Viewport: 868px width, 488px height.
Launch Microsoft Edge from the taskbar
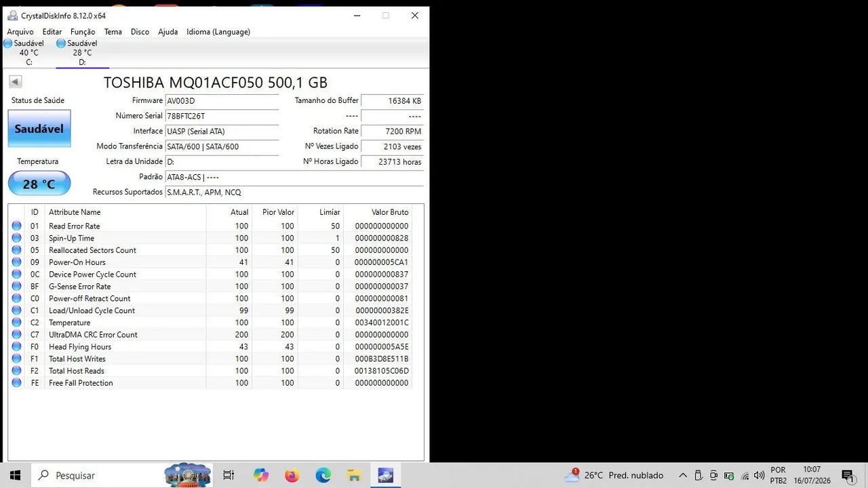point(323,475)
